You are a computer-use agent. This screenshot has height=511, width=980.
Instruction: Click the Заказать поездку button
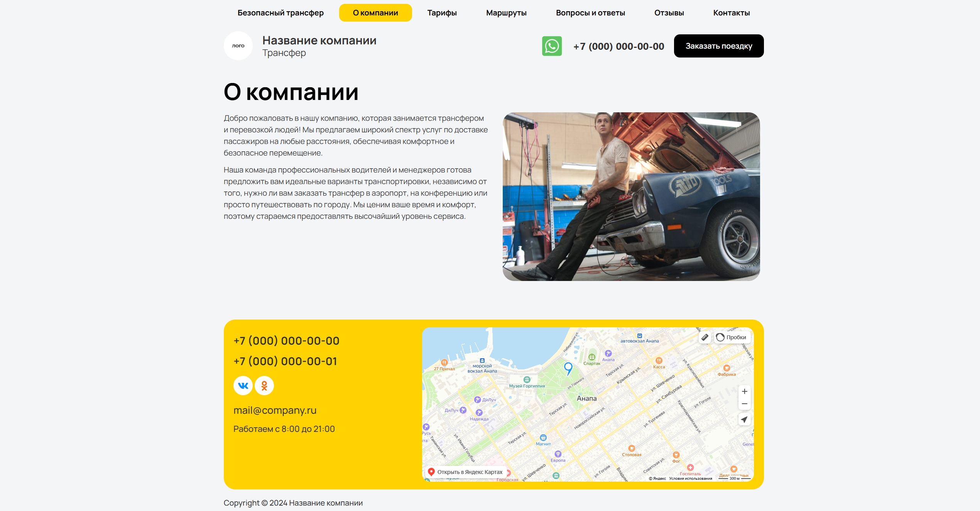point(719,46)
